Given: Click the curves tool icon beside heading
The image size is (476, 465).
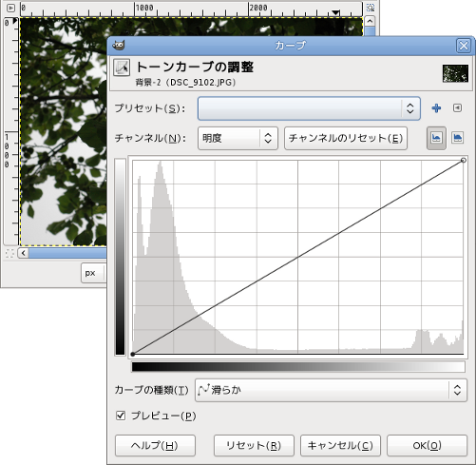Looking at the screenshot, I should 122,68.
